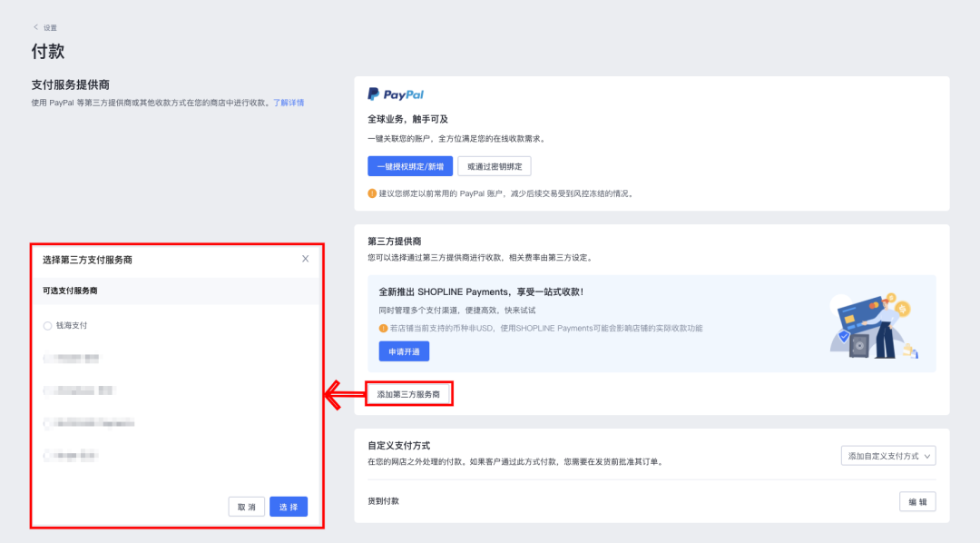Open the 添加自定义支付方式 dropdown
This screenshot has height=543, width=980.
(x=887, y=455)
